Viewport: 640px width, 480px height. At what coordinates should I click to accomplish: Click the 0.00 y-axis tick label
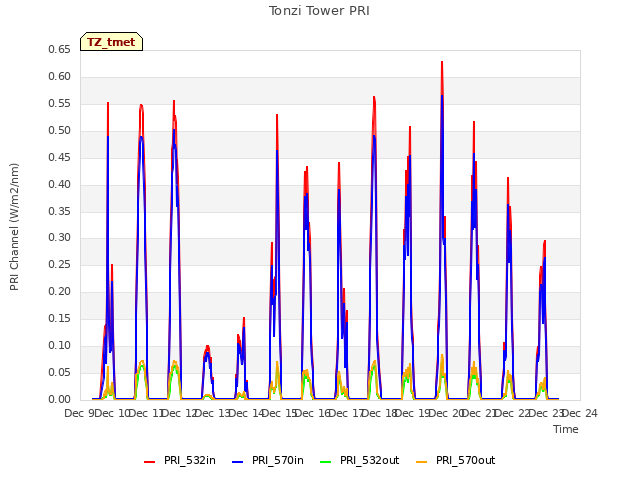[x=59, y=400]
